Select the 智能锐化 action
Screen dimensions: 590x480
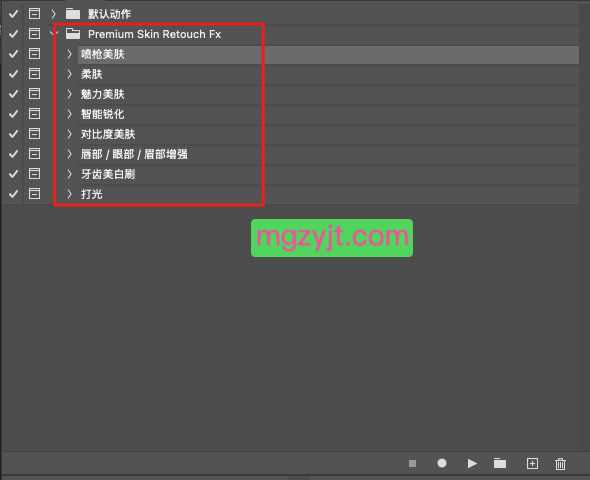click(x=103, y=114)
